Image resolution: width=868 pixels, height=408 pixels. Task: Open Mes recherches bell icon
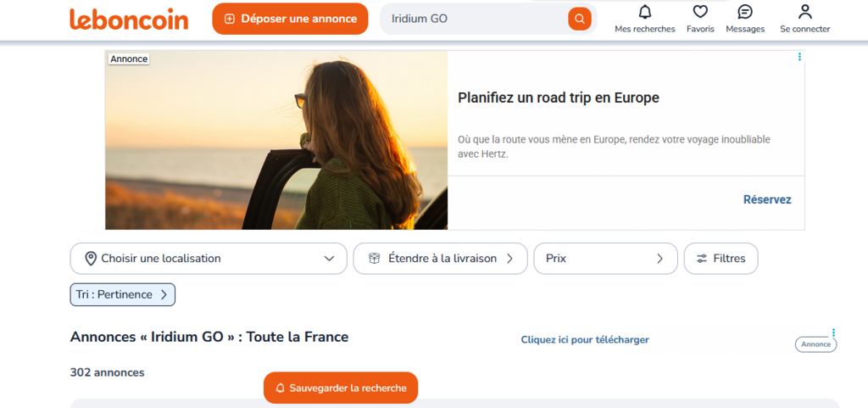coord(645,12)
